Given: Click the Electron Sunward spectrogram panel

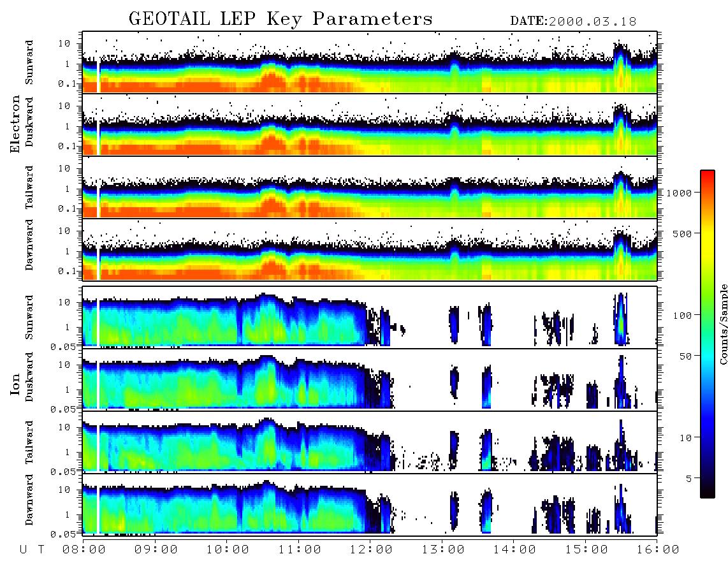Looking at the screenshot, I should click(x=370, y=62).
